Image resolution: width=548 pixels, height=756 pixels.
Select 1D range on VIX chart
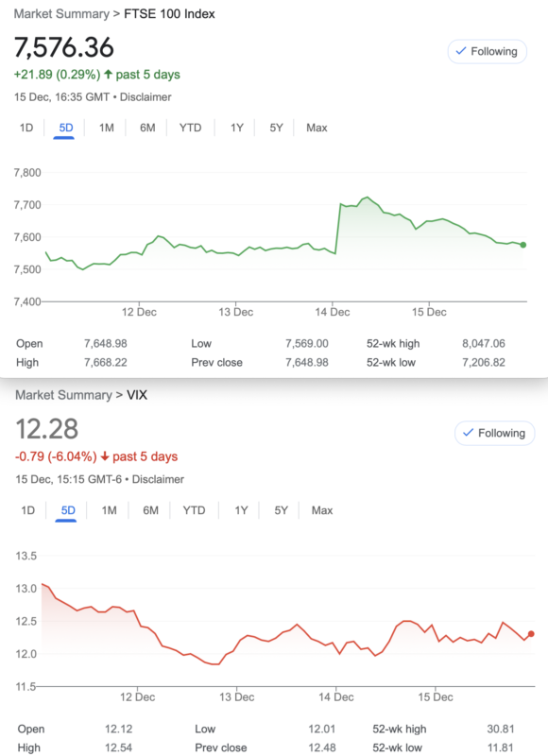[x=28, y=510]
